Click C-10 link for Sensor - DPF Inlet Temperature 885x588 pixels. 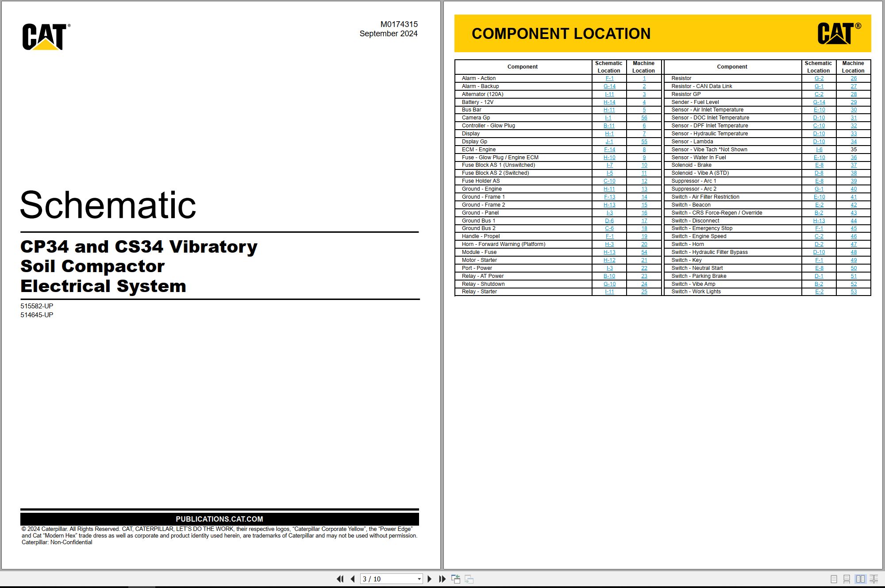[819, 126]
